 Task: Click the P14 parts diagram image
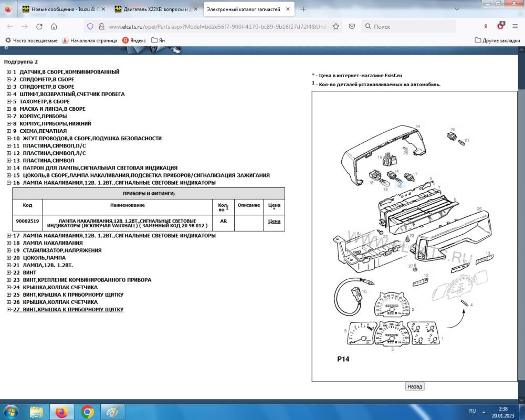click(415, 236)
